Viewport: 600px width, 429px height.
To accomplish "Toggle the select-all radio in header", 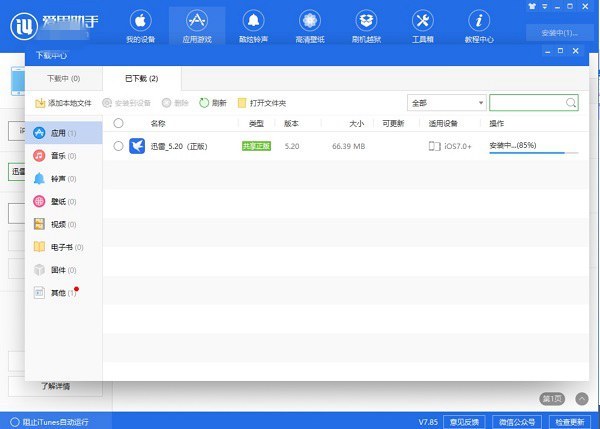I will [119, 123].
